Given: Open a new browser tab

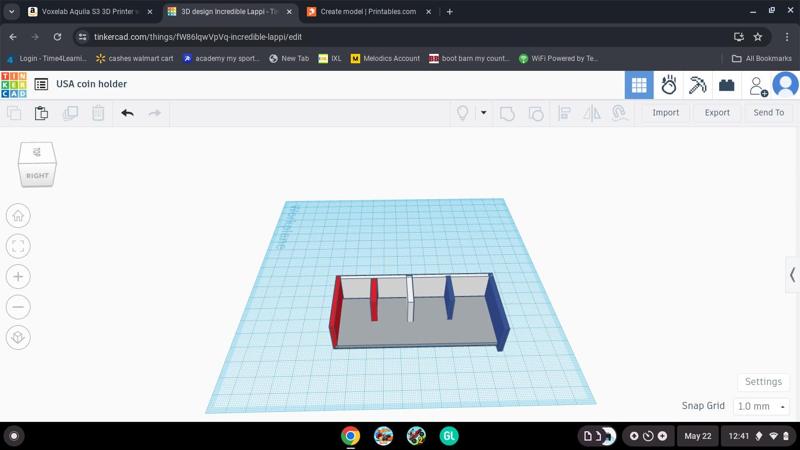Looking at the screenshot, I should pyautogui.click(x=449, y=12).
